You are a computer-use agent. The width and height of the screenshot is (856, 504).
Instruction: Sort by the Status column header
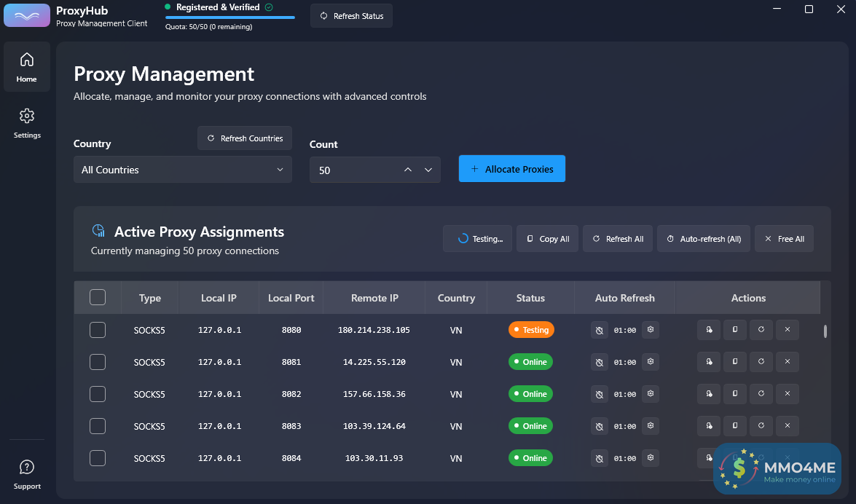click(x=530, y=298)
